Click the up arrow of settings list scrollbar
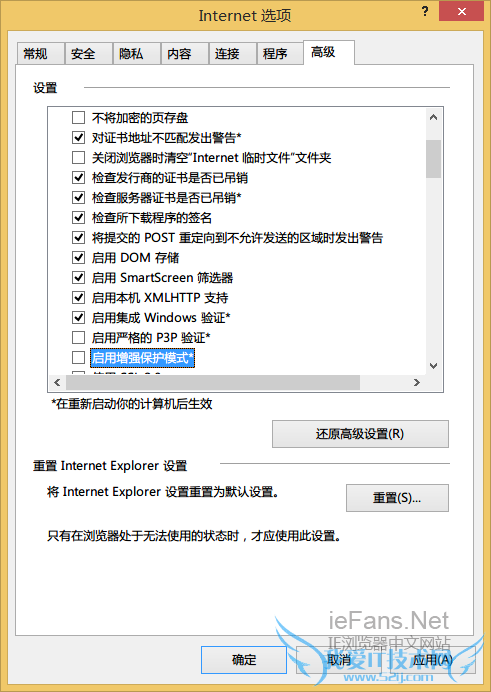 point(433,117)
